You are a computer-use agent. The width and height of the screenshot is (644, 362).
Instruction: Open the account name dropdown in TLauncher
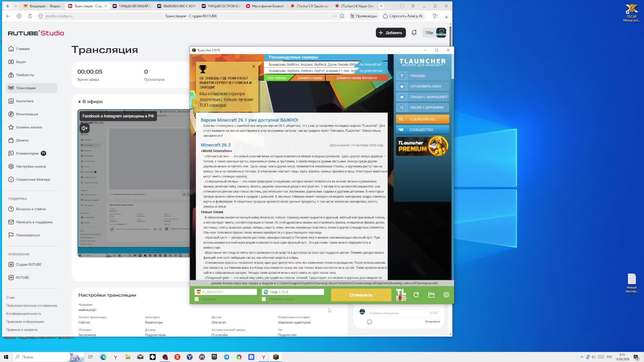[226, 292]
